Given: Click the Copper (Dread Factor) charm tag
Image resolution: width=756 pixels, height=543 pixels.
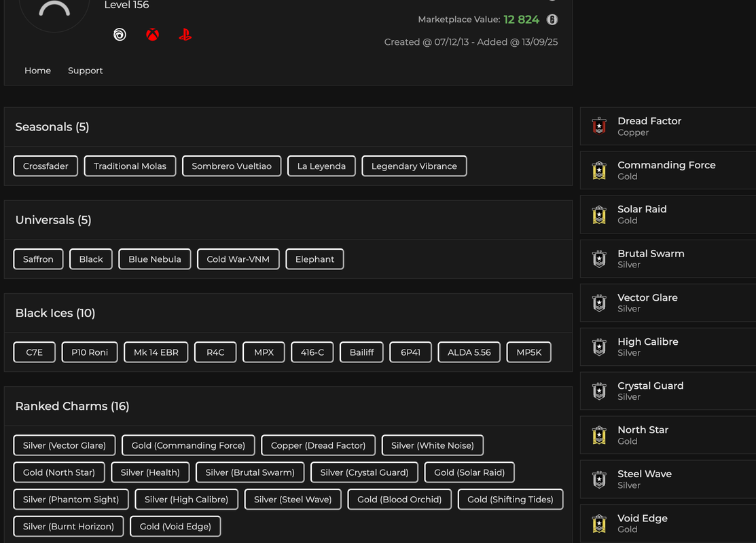Looking at the screenshot, I should 318,445.
